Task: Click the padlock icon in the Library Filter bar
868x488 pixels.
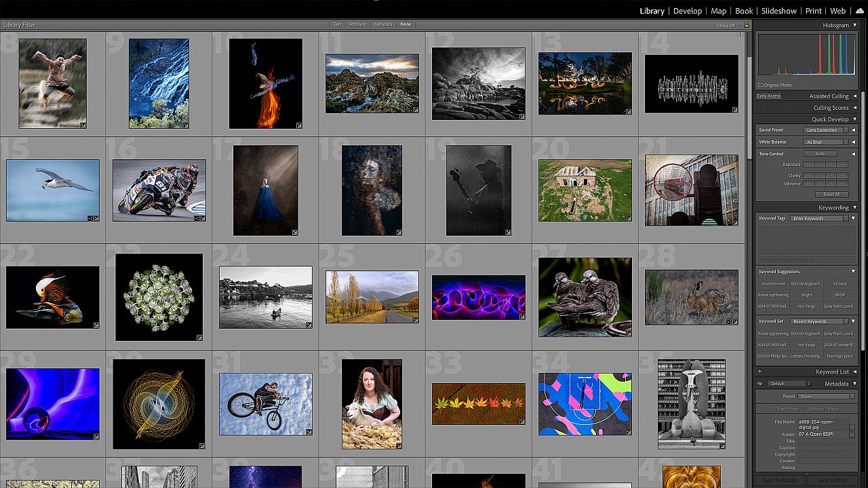Action: tap(747, 24)
